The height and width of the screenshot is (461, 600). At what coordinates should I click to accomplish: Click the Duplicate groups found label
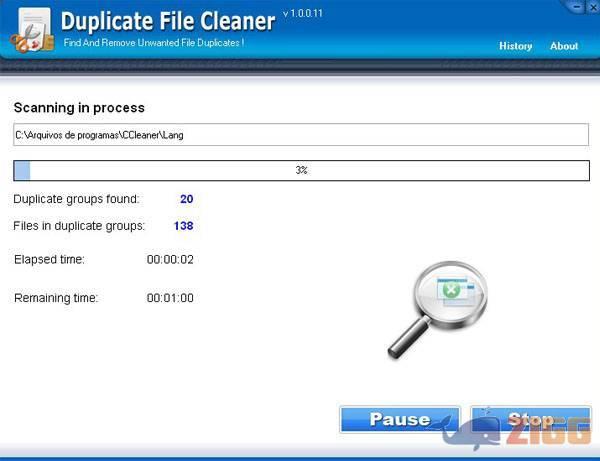(76, 199)
